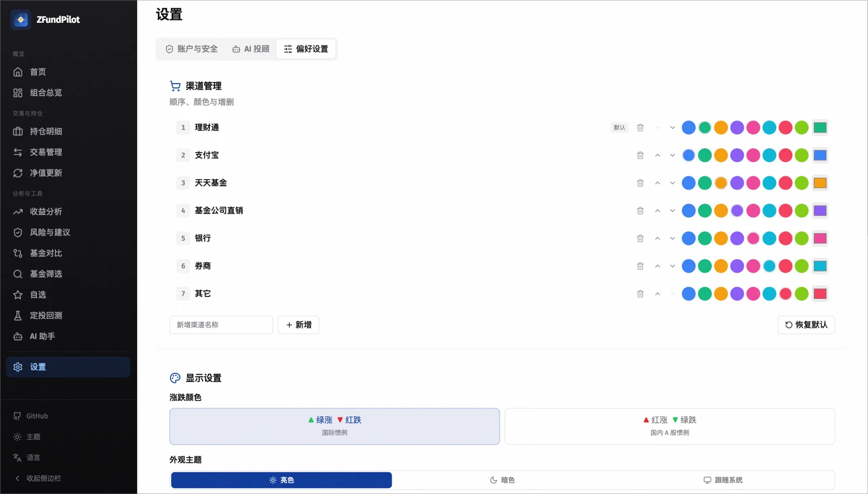Delete 券商 channel trash icon

(640, 266)
